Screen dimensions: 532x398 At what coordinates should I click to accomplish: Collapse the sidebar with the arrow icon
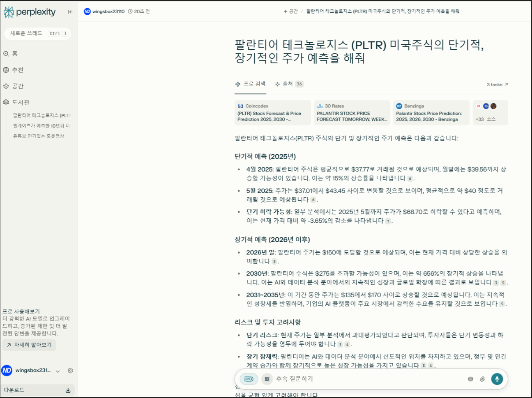click(x=70, y=12)
